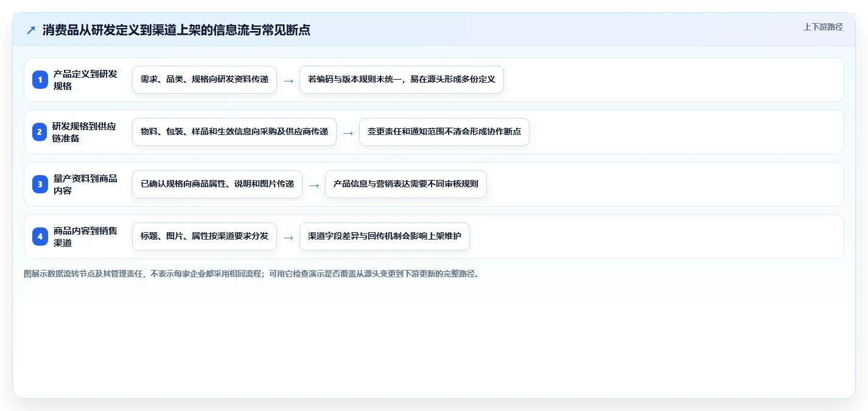This screenshot has width=868, height=411.
Task: Click the 研发规格到供应链准备 step label
Action: click(85, 132)
